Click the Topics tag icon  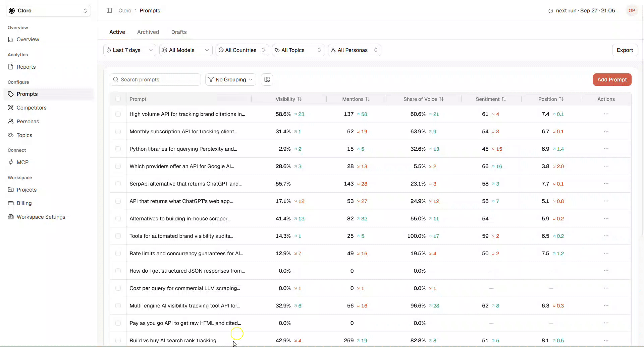pyautogui.click(x=11, y=135)
